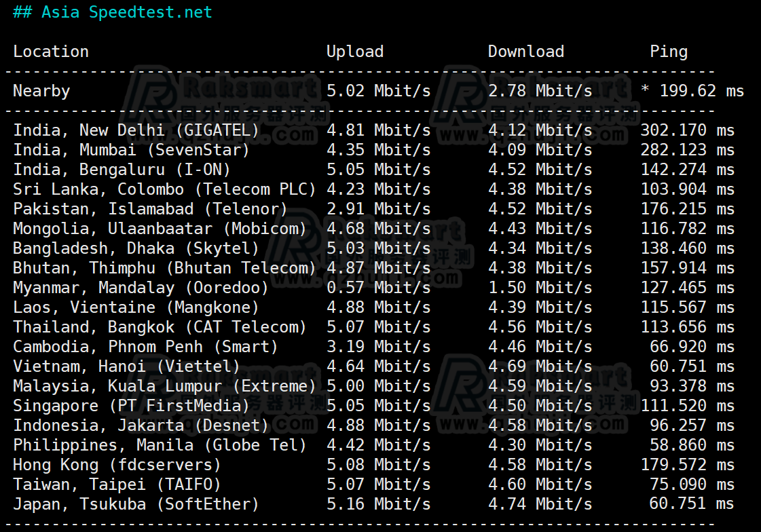This screenshot has height=532, width=761.
Task: Select Singapore ping "111.520 ms"
Action: 687,405
